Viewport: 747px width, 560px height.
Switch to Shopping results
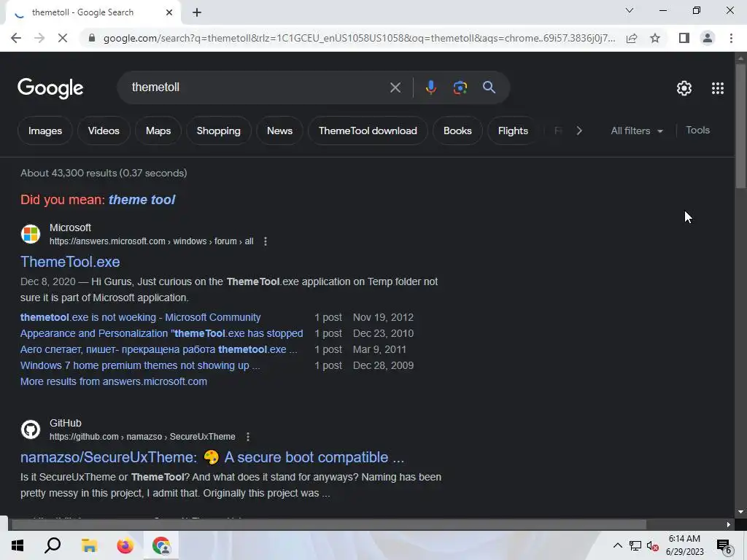[219, 131]
